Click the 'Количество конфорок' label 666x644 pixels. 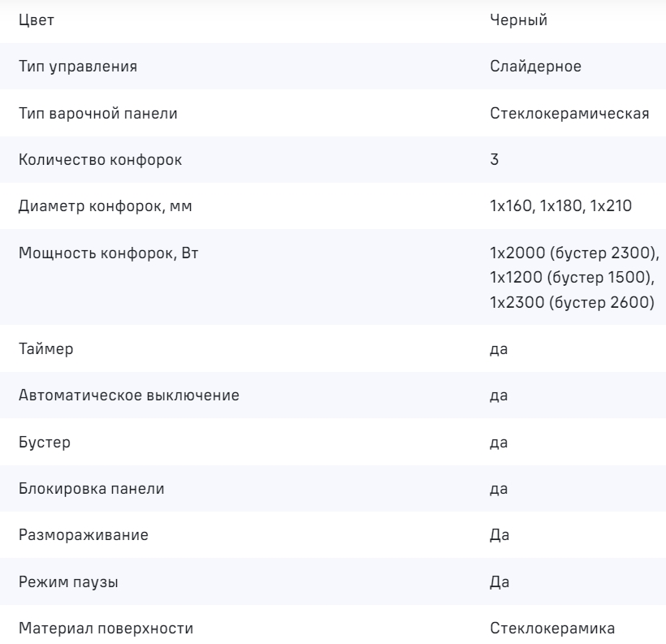tap(101, 159)
